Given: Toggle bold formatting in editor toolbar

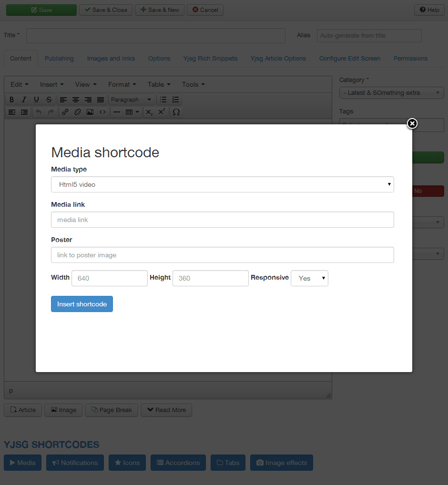Looking at the screenshot, I should pos(11,100).
